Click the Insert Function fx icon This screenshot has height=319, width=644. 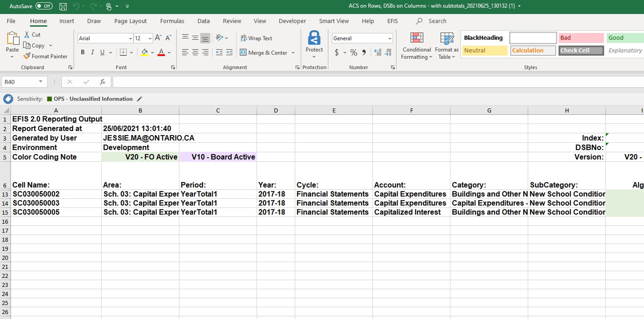tap(102, 82)
